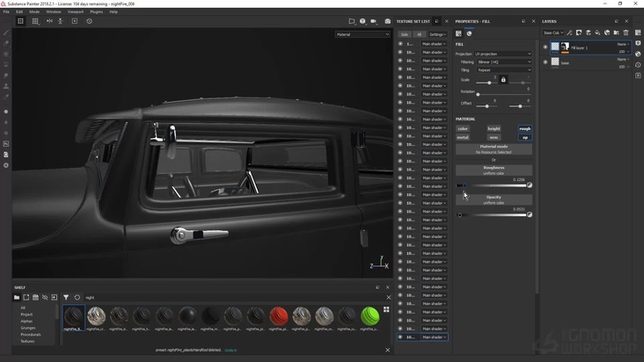Click the shelf import resource icon
Screen dimensions: 644x362
54,298
